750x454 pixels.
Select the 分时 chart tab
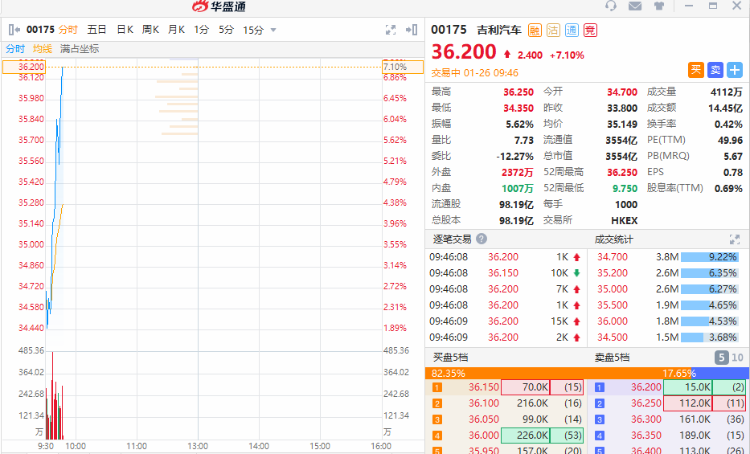(x=68, y=30)
